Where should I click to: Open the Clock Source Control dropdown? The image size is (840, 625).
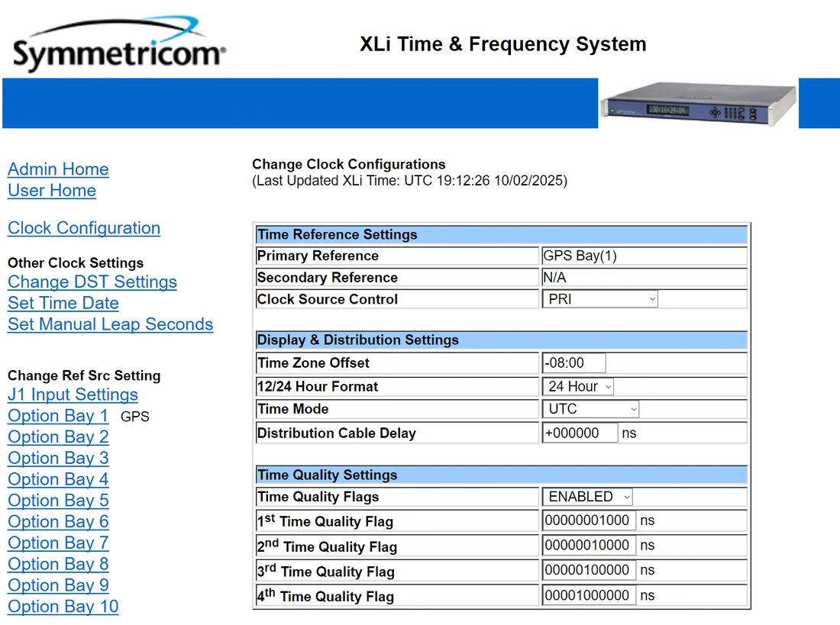pos(600,299)
